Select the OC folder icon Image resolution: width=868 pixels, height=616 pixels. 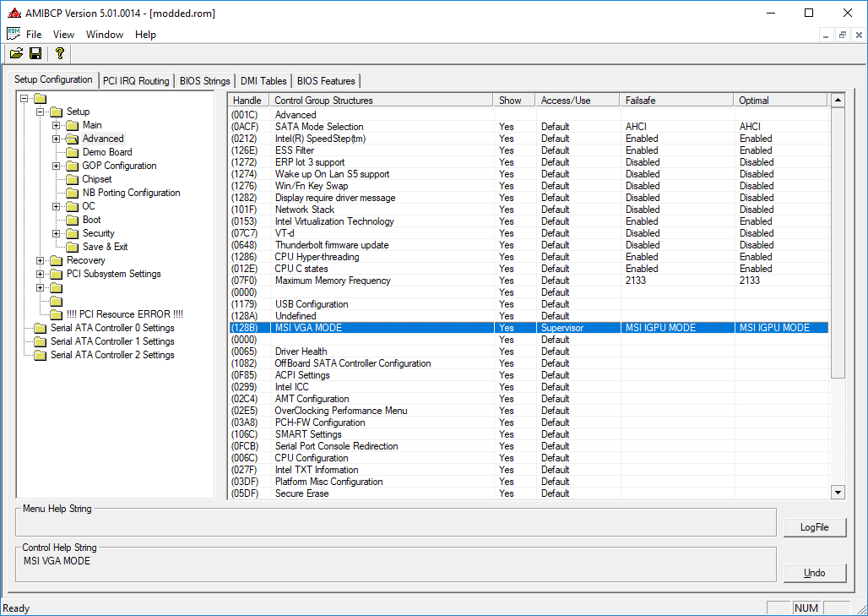coord(73,207)
